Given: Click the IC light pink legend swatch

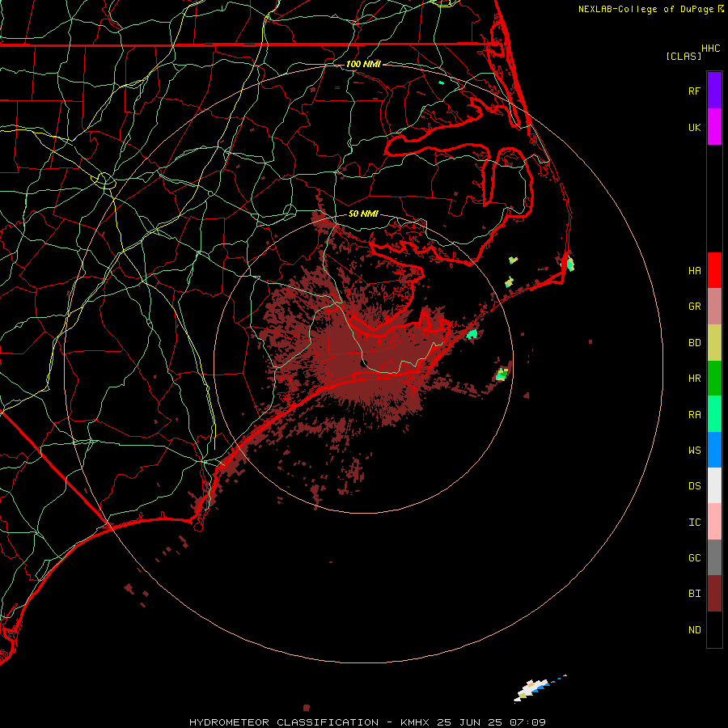Looking at the screenshot, I should [714, 522].
